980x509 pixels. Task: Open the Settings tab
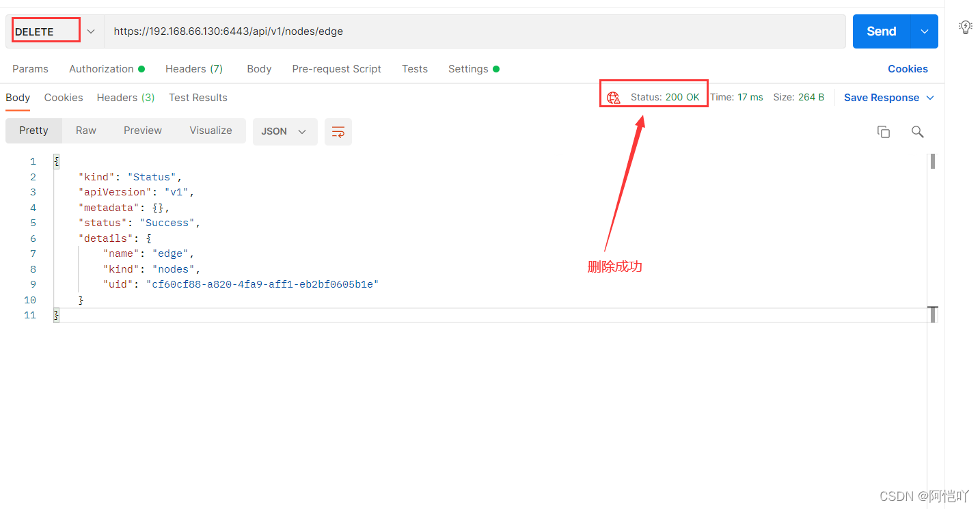(474, 69)
